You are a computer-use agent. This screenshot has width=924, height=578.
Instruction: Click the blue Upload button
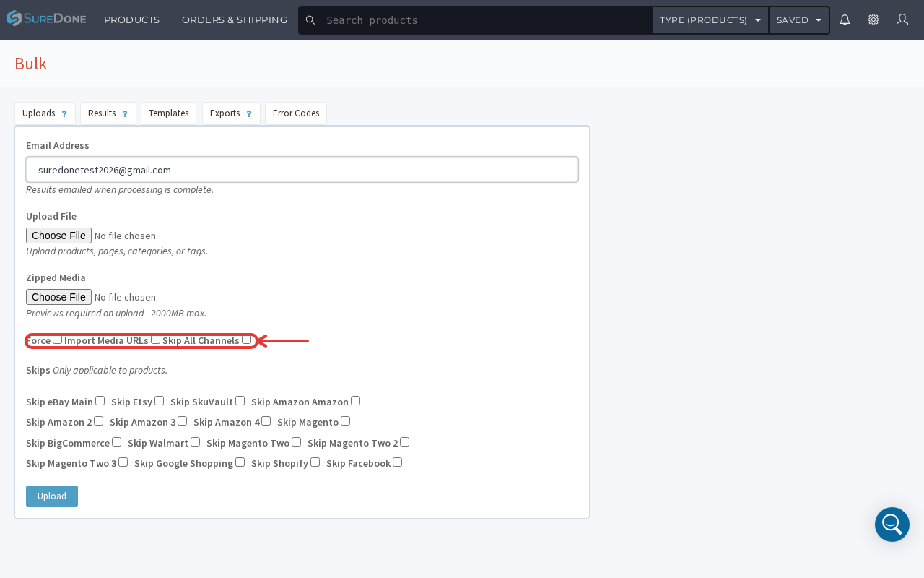(x=52, y=496)
